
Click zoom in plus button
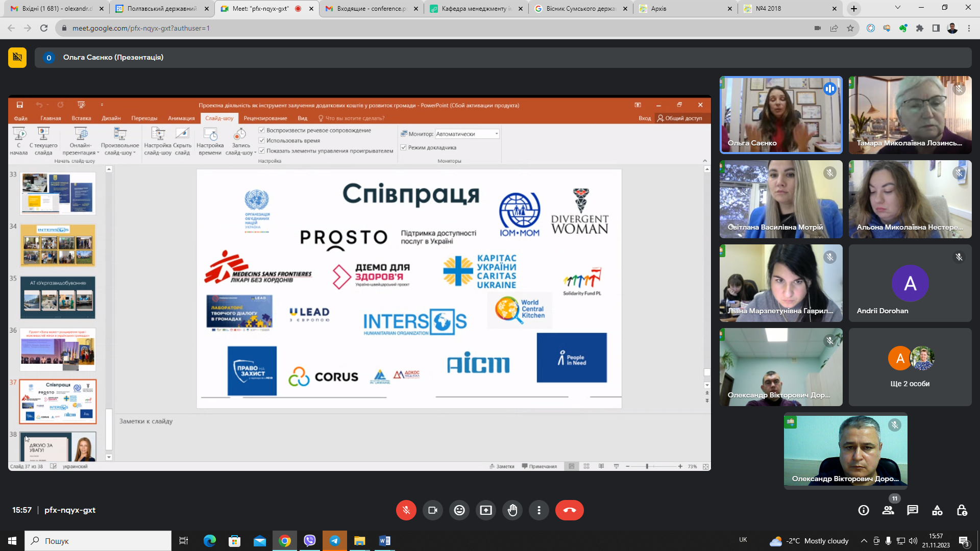point(680,467)
